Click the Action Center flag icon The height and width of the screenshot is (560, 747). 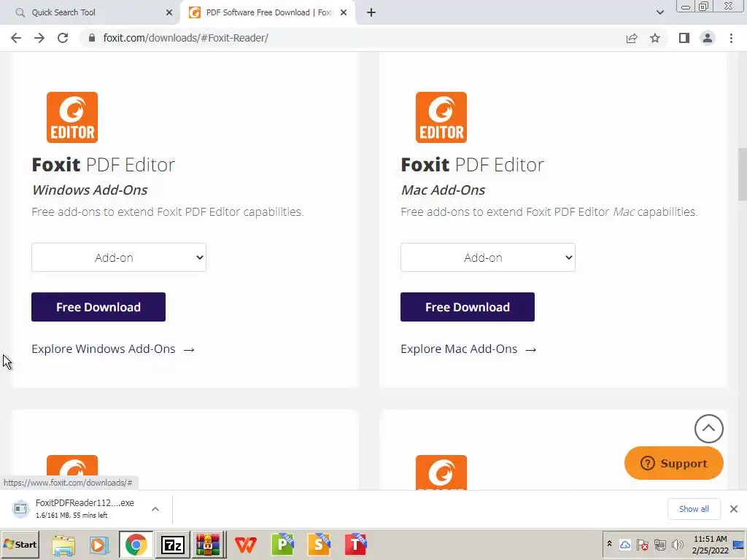click(x=642, y=544)
